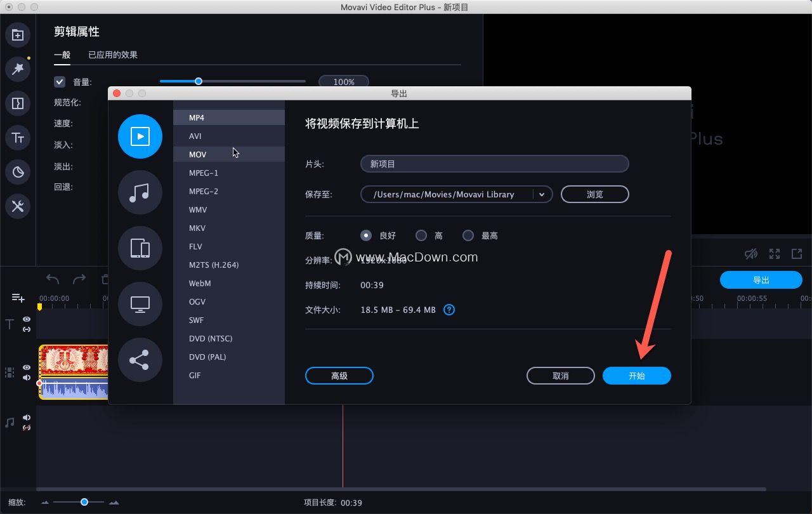
Task: Click 开始 to start export
Action: pos(637,376)
